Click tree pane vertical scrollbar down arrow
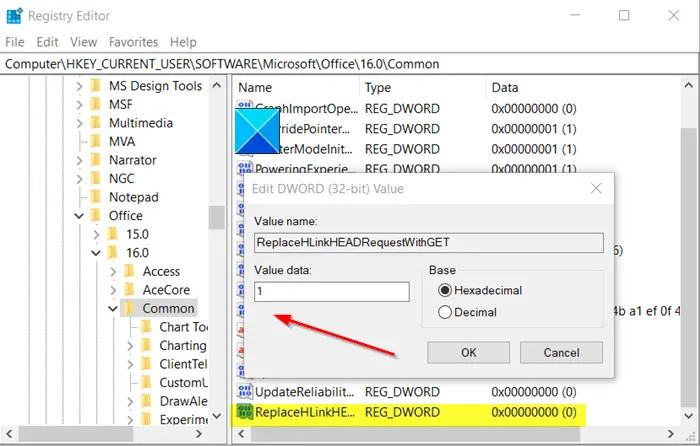The width and height of the screenshot is (700, 446). click(x=217, y=416)
